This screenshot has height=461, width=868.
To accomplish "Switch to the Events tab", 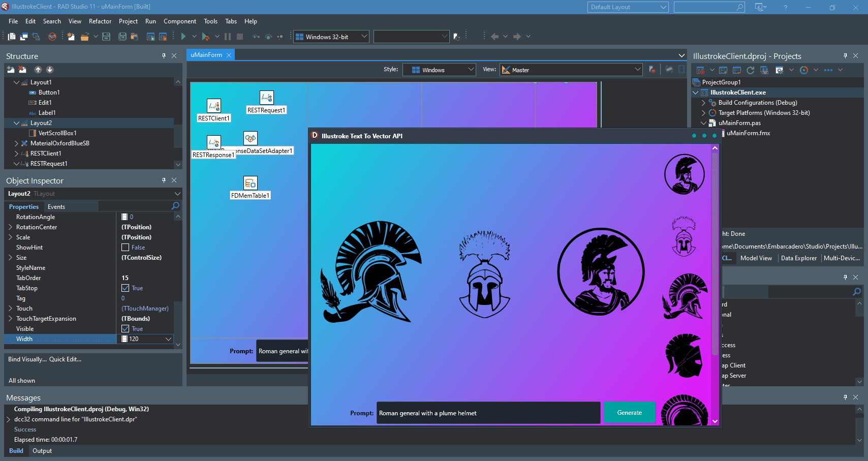I will [x=56, y=207].
